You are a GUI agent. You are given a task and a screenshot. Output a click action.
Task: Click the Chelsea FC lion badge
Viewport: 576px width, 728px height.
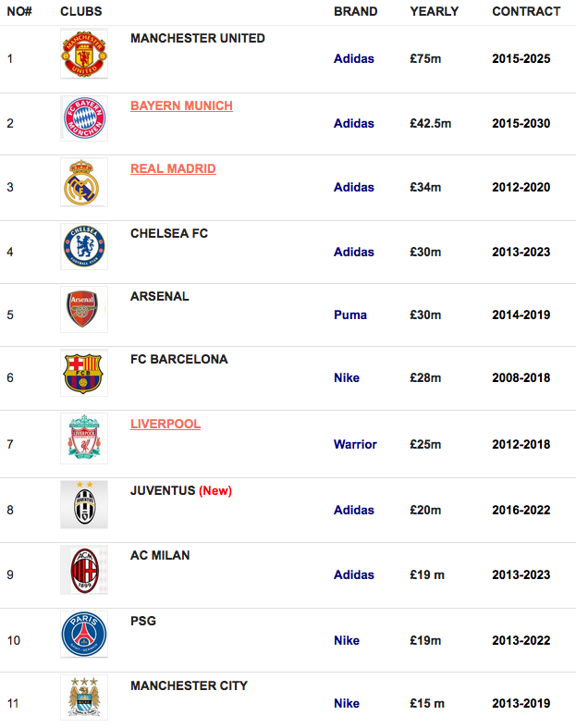point(84,247)
